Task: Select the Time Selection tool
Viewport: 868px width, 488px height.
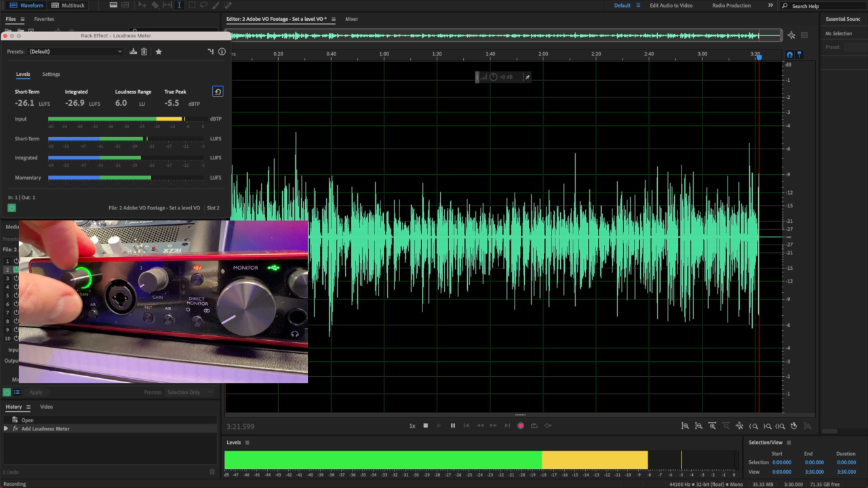Action: [x=179, y=5]
